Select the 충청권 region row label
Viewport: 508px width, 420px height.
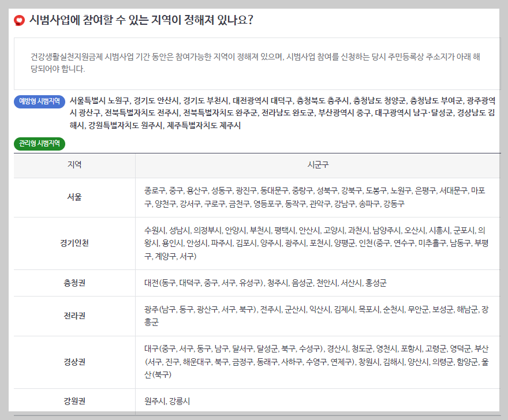73,282
